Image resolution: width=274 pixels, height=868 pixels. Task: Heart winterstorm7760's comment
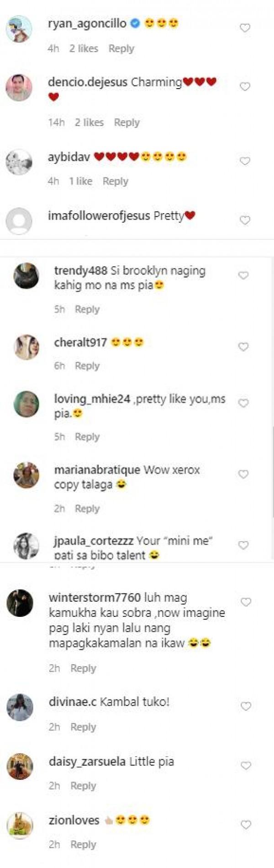246,602
